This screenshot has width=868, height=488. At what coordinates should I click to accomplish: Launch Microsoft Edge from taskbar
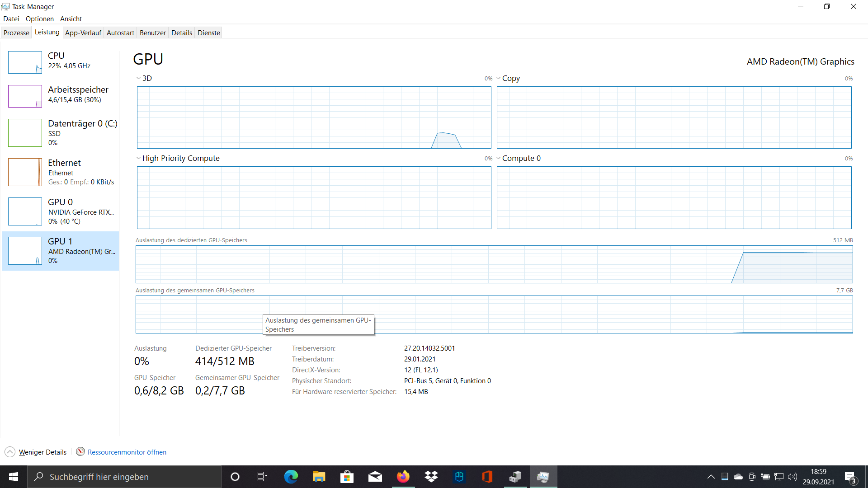tap(291, 477)
